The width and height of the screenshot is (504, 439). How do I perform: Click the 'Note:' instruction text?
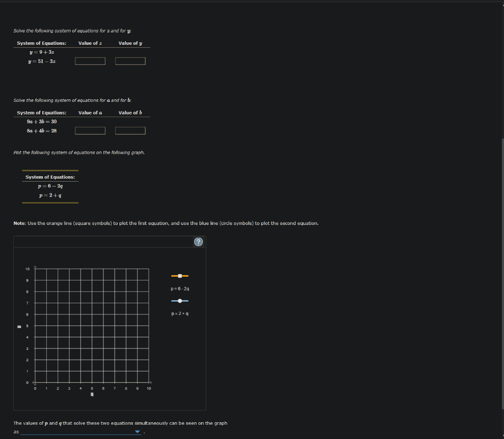pyautogui.click(x=166, y=223)
